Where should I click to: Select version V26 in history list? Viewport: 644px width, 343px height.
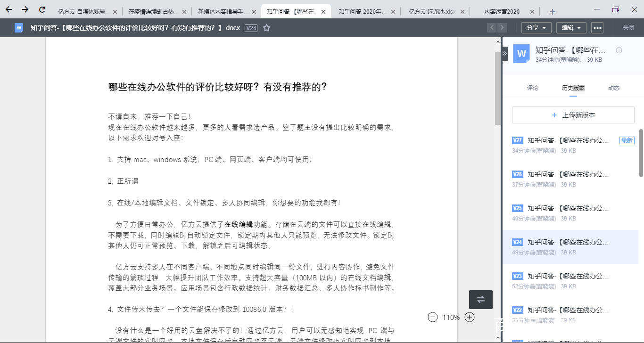click(x=570, y=179)
